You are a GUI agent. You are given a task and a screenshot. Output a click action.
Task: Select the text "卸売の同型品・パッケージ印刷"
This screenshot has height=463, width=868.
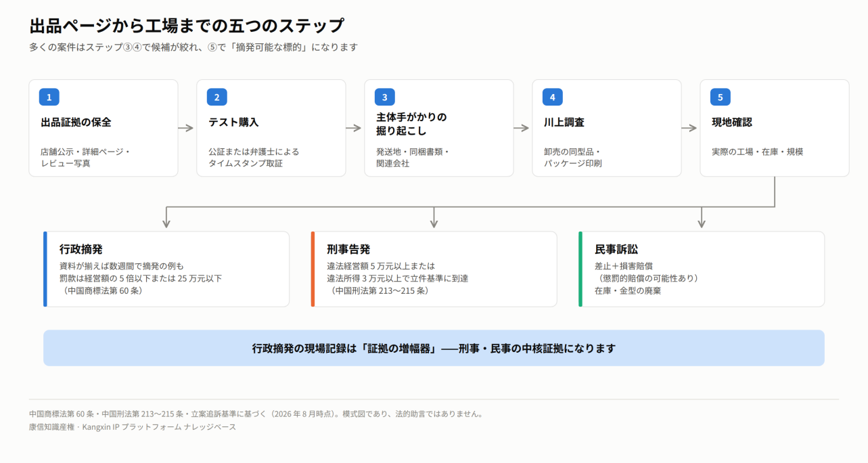pos(573,157)
